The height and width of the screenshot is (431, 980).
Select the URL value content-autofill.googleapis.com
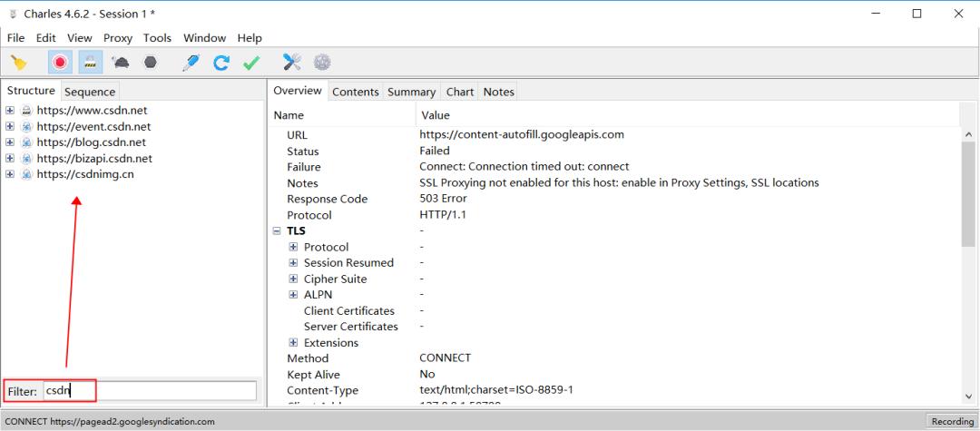(522, 134)
